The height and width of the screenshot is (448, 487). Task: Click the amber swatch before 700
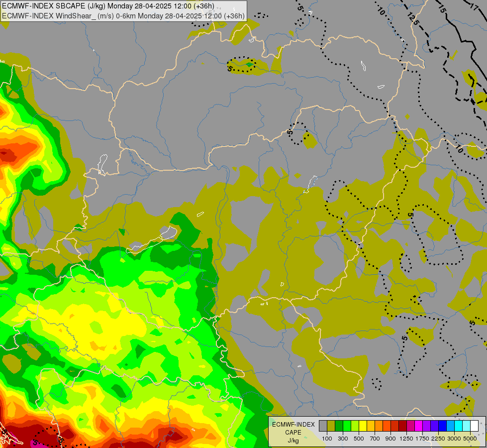(371, 426)
